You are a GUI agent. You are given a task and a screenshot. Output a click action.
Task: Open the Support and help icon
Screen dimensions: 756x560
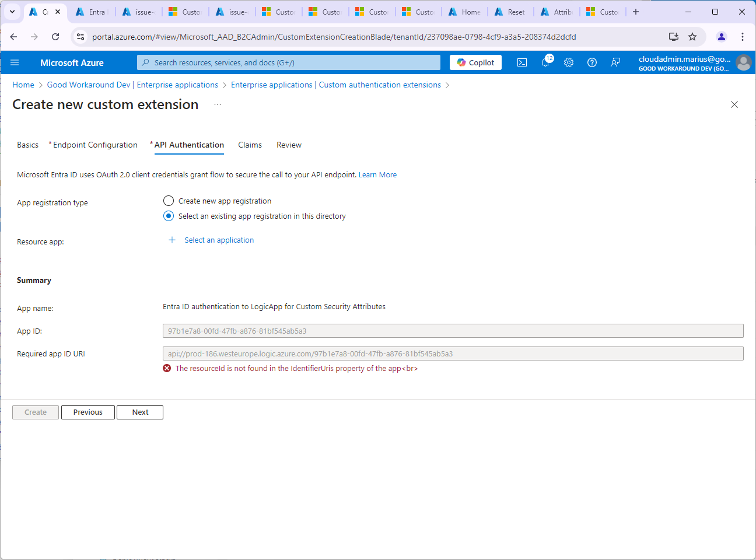[x=592, y=62]
